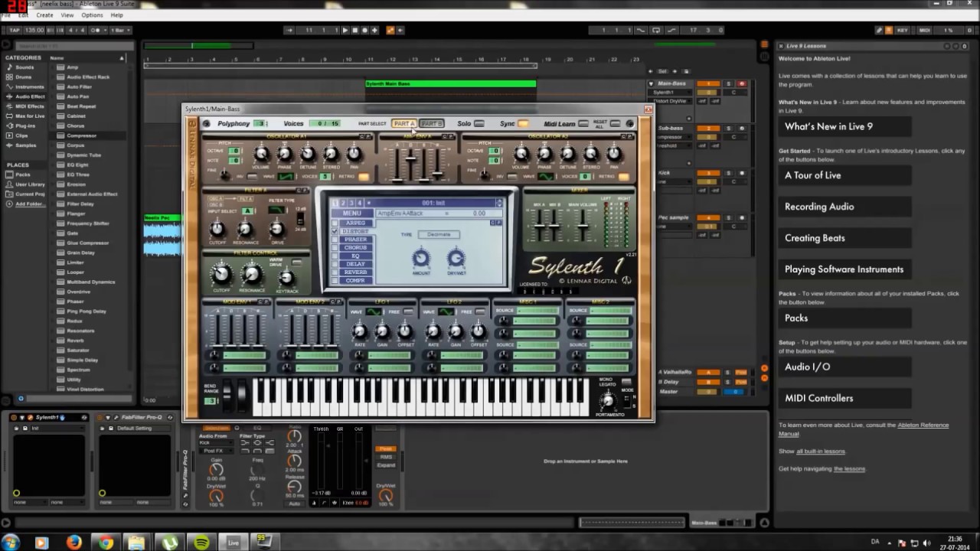Click the Filter A Cutoff knob
The image size is (980, 551).
(x=217, y=228)
